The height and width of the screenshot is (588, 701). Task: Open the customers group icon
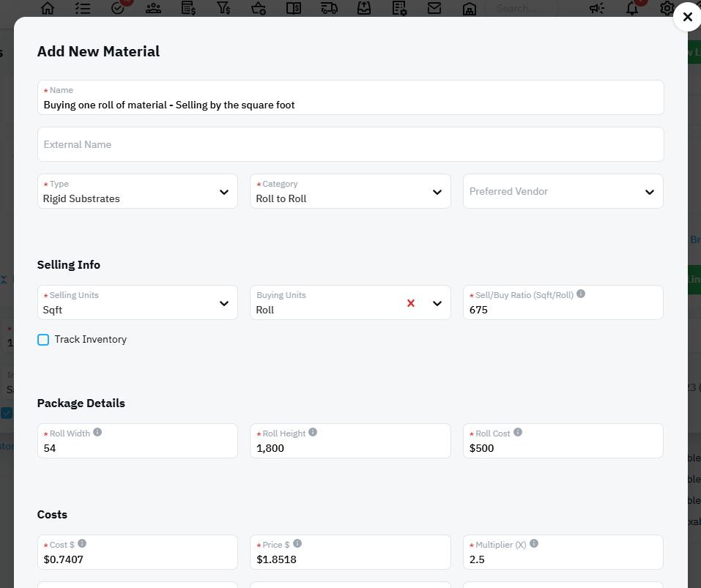pyautogui.click(x=153, y=8)
